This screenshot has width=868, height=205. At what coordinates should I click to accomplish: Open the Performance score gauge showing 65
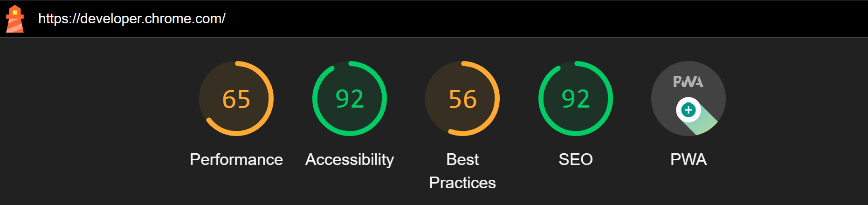point(236,98)
